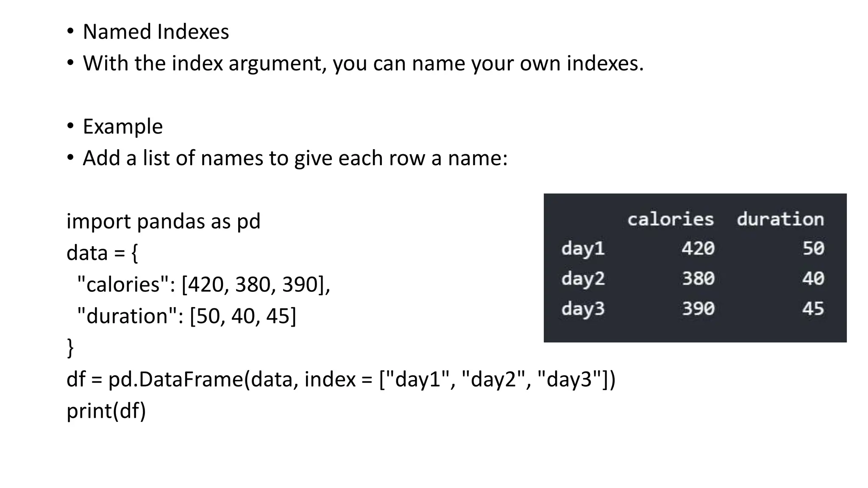
Task: Click the 'day3' row label in output
Action: [583, 309]
